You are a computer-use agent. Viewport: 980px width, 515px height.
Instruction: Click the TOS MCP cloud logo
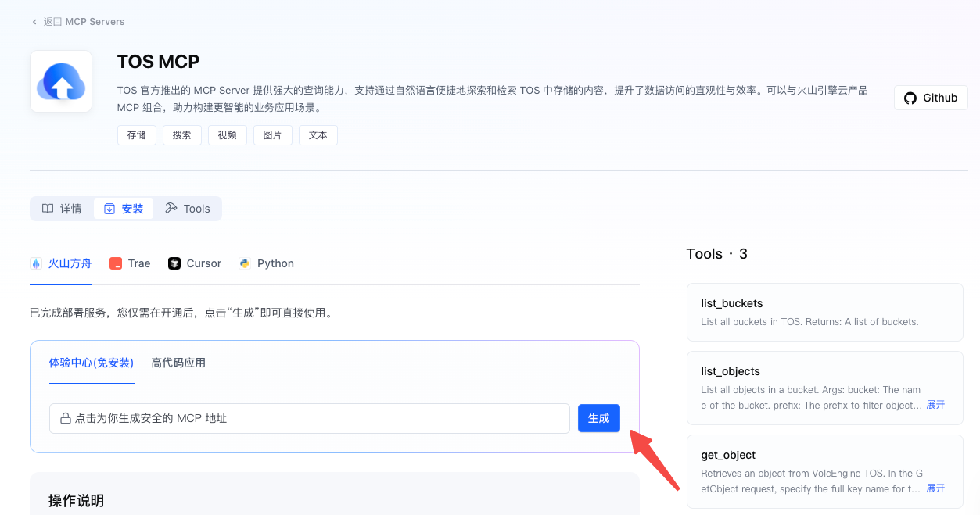tap(61, 81)
